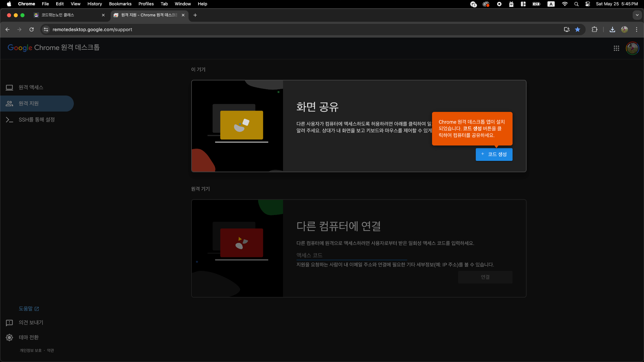Select 원격 액세스 in sidebar
The width and height of the screenshot is (644, 362).
(x=31, y=87)
